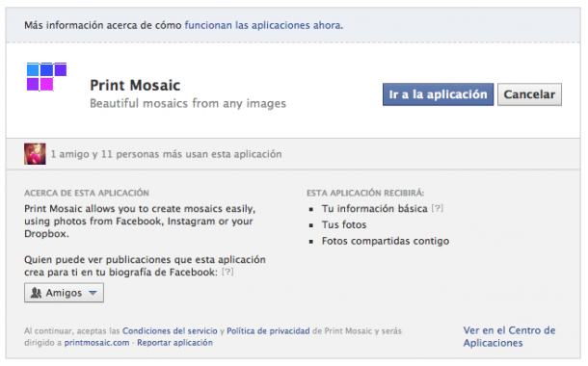Image resolution: width=588 pixels, height=366 pixels.
Task: Click help [?] after biografía de Facebook
Action: (x=227, y=272)
